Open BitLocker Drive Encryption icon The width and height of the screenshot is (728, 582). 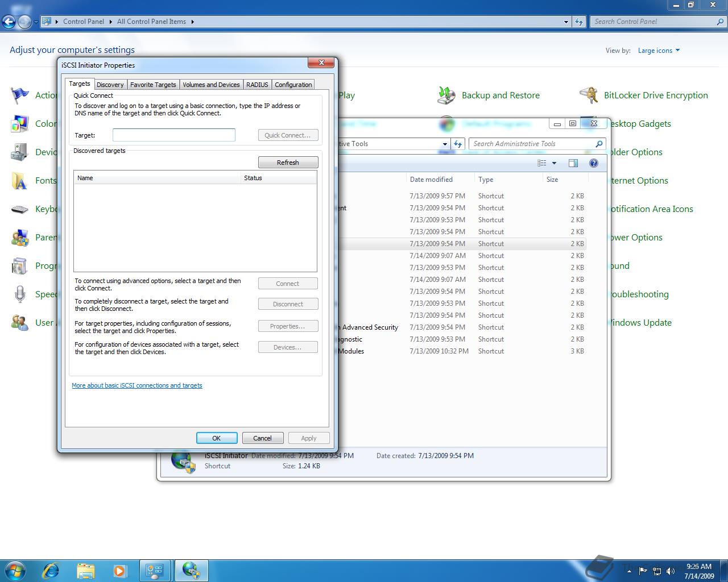pos(589,95)
